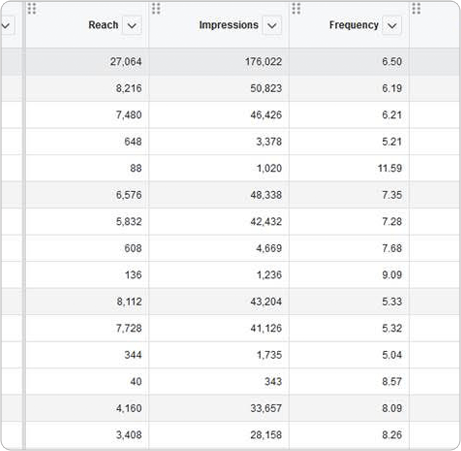
Task: Sort by the Reach column header
Action: [x=103, y=25]
